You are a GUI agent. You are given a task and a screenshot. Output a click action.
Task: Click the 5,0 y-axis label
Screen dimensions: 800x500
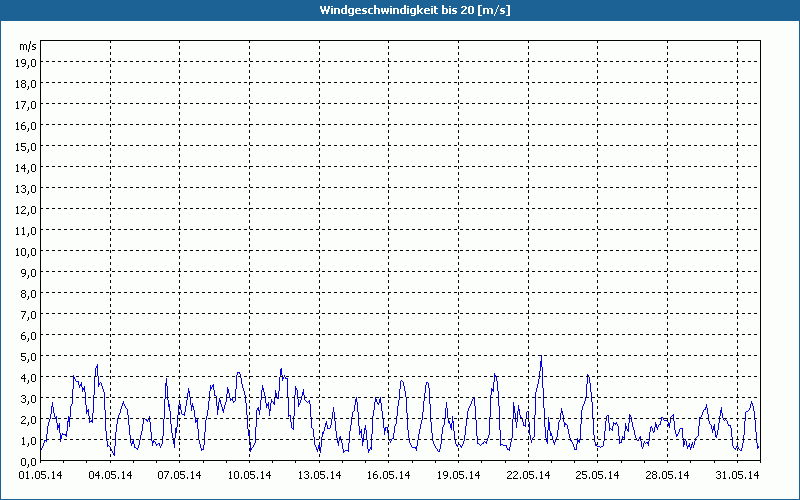[28, 357]
